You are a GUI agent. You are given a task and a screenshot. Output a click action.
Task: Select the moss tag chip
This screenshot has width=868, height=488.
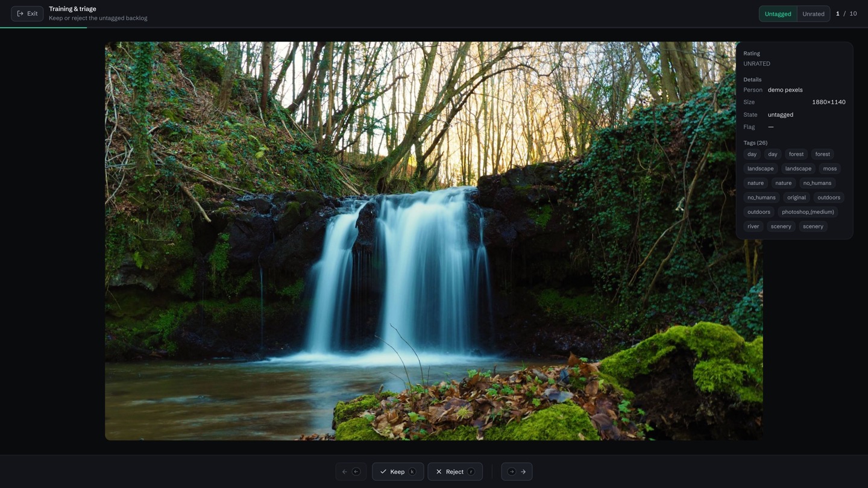830,169
